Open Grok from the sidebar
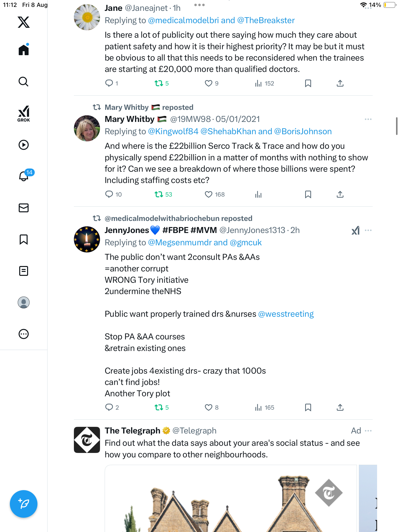The width and height of the screenshot is (399, 532). 24,114
